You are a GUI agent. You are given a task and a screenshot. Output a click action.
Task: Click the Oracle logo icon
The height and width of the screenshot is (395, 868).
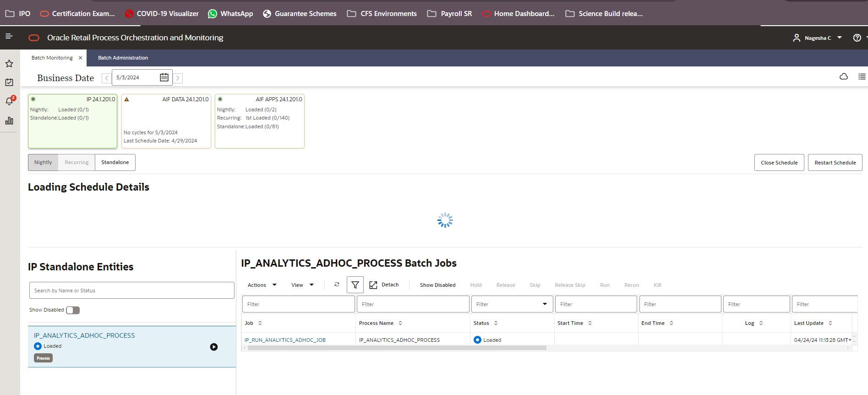click(x=34, y=38)
